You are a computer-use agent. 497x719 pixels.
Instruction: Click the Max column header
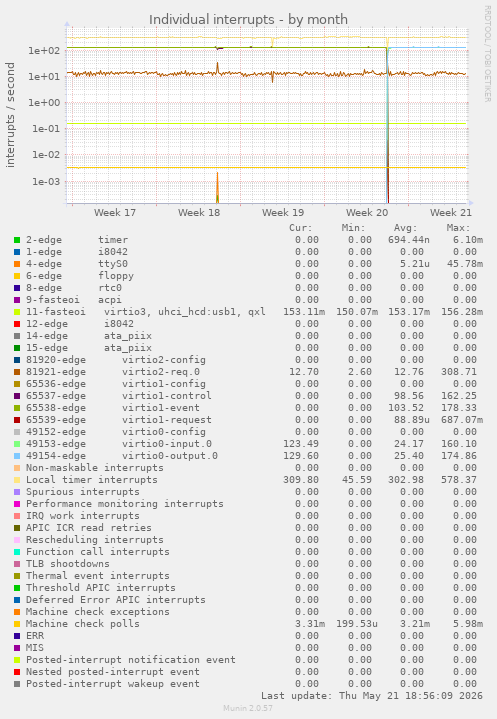[458, 228]
